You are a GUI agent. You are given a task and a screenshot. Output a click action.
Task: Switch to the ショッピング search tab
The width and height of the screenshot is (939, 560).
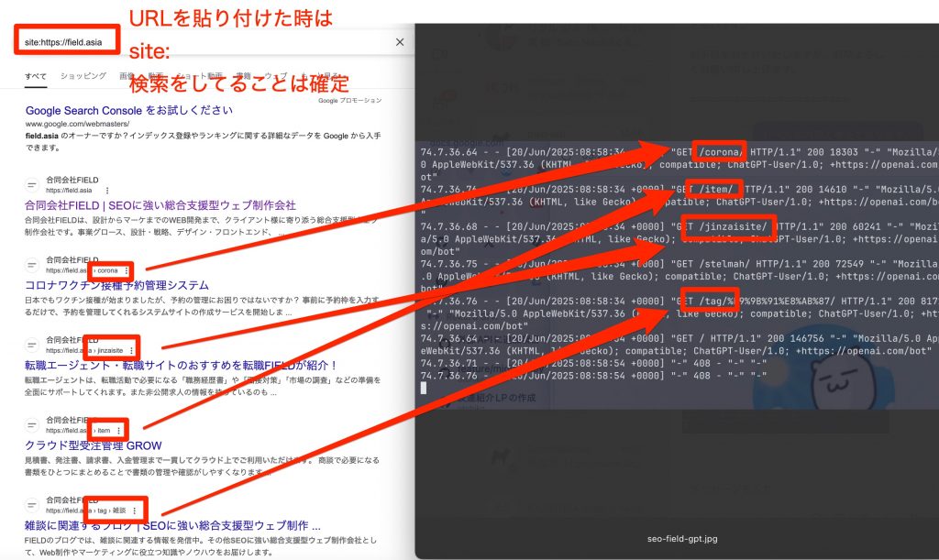click(83, 76)
